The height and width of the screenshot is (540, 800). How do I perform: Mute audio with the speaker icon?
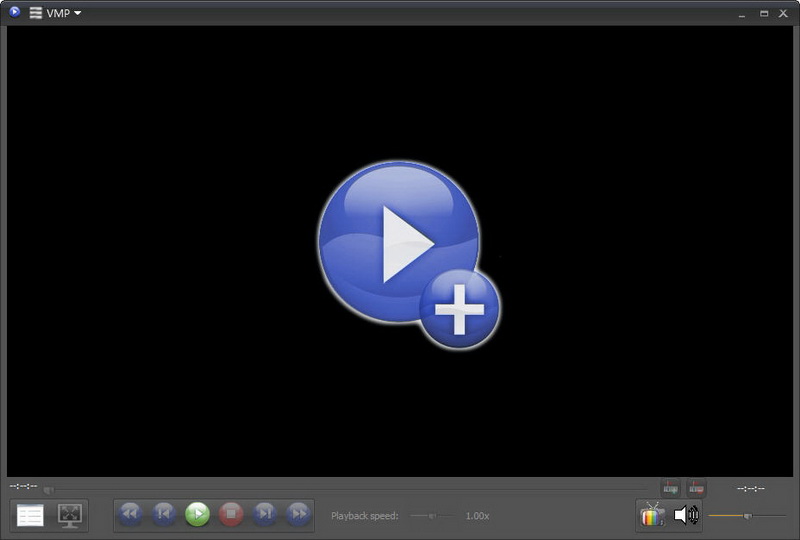coord(686,514)
